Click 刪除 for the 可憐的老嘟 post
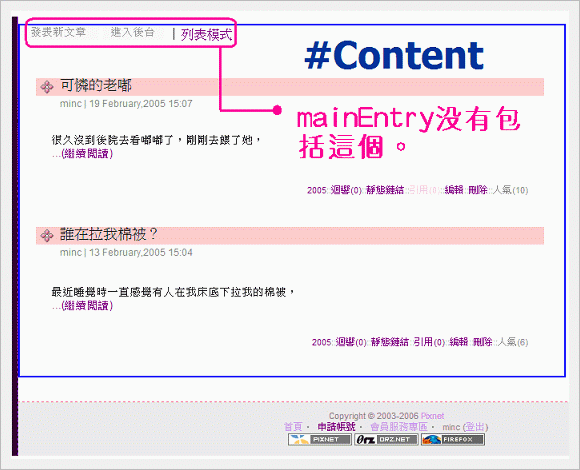The width and height of the screenshot is (580, 470). pos(478,190)
